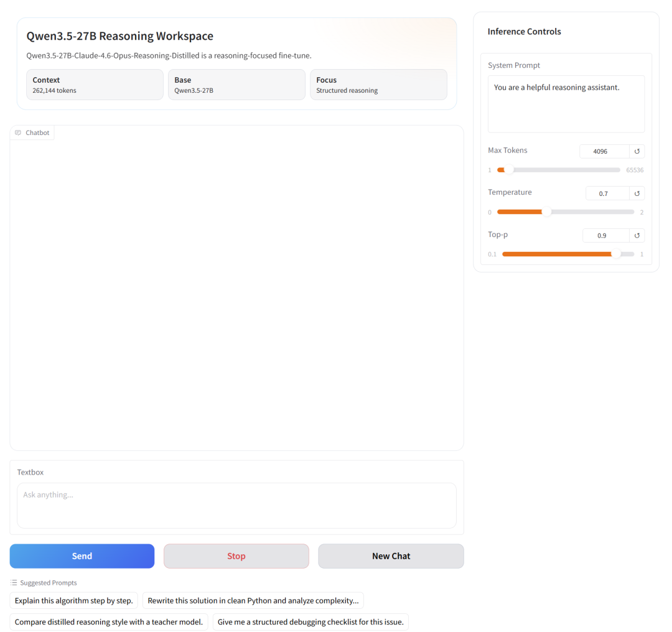The height and width of the screenshot is (632, 672).
Task: Click the 'Top-p' label
Action: (x=498, y=235)
